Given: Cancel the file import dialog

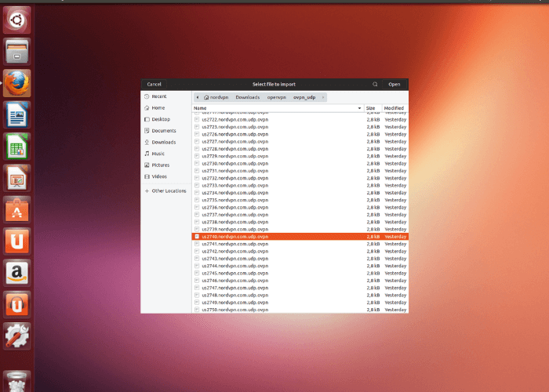Looking at the screenshot, I should [154, 85].
